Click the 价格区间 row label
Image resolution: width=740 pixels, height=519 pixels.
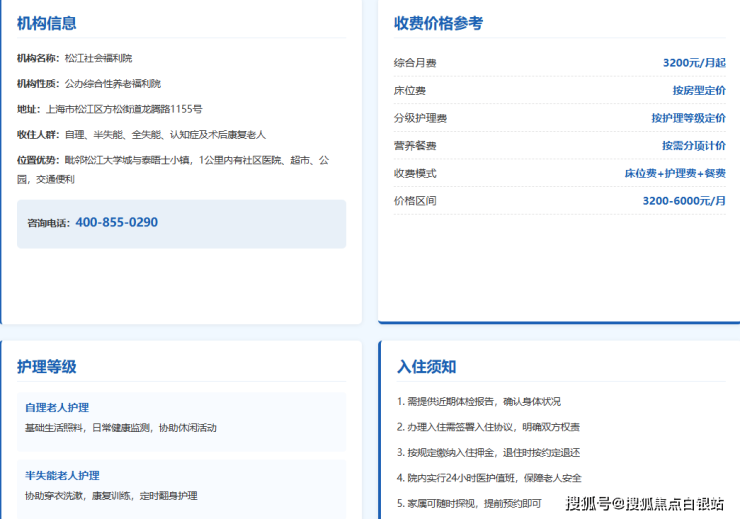click(415, 201)
